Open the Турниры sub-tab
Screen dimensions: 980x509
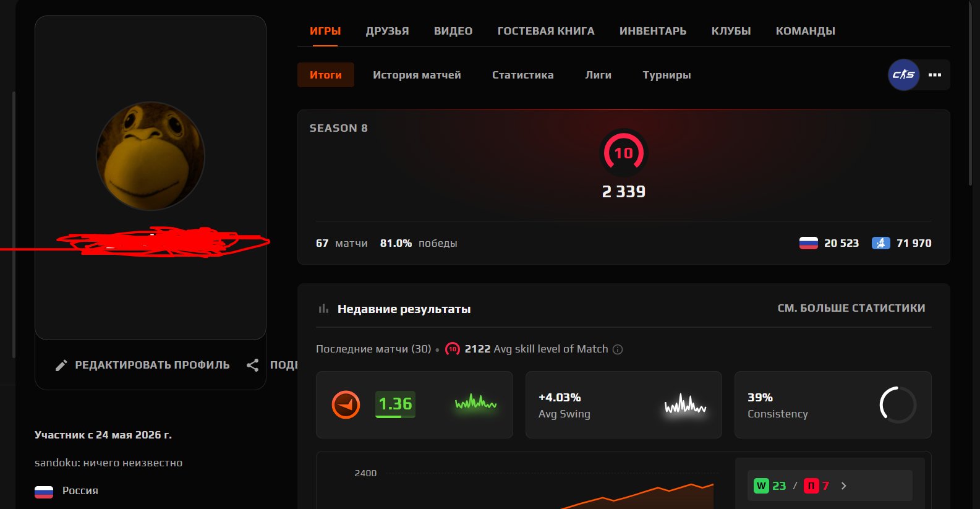[x=667, y=75]
